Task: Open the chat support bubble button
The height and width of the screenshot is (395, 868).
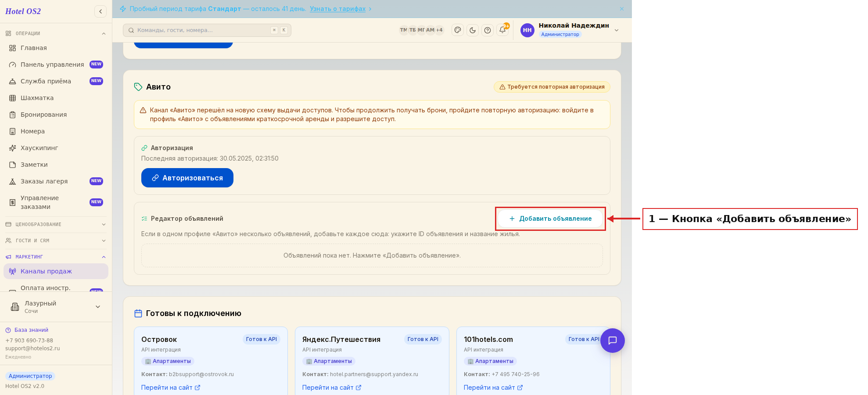Action: 613,341
